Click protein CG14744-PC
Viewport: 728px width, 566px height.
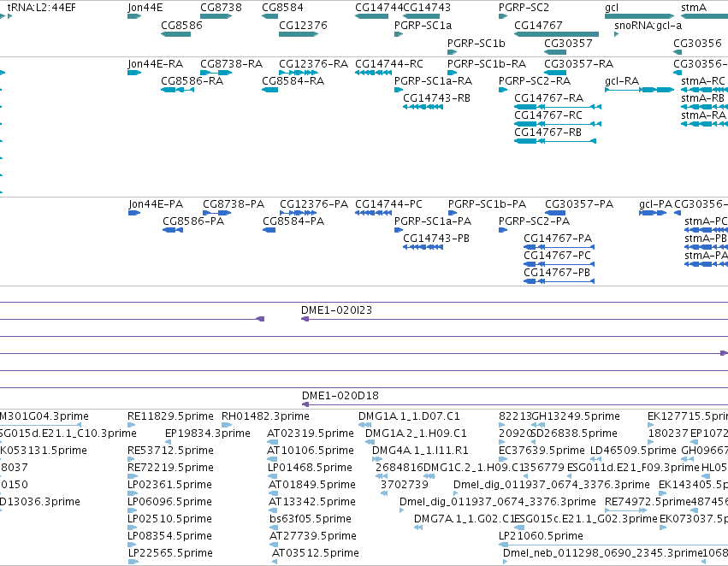[x=388, y=204]
